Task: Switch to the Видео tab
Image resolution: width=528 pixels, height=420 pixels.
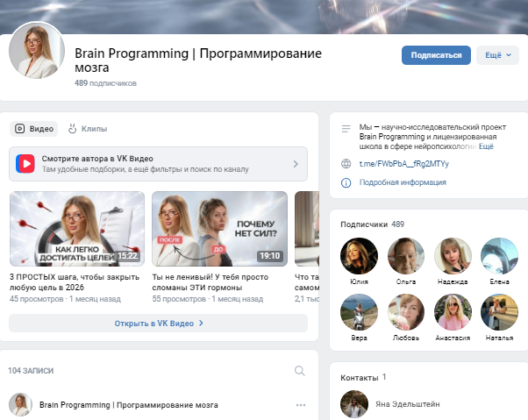Action: click(x=33, y=129)
